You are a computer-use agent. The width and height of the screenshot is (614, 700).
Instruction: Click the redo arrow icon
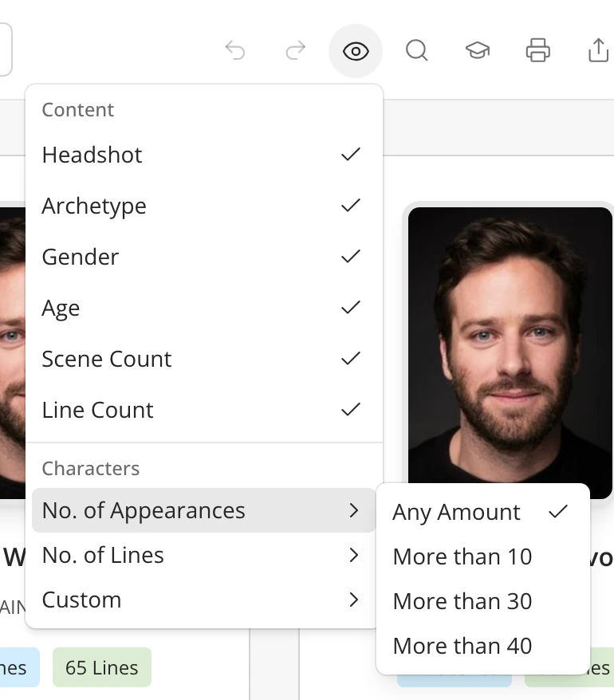click(296, 50)
